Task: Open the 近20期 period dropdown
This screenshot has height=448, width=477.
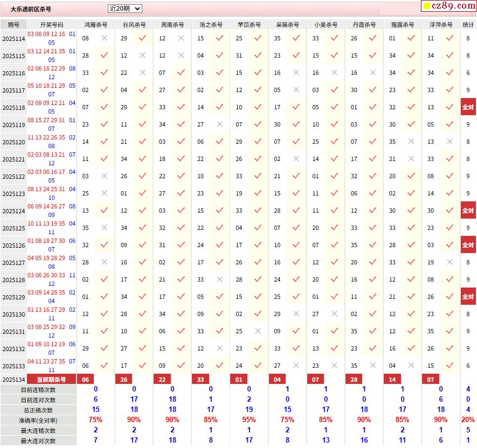Action: coord(125,9)
